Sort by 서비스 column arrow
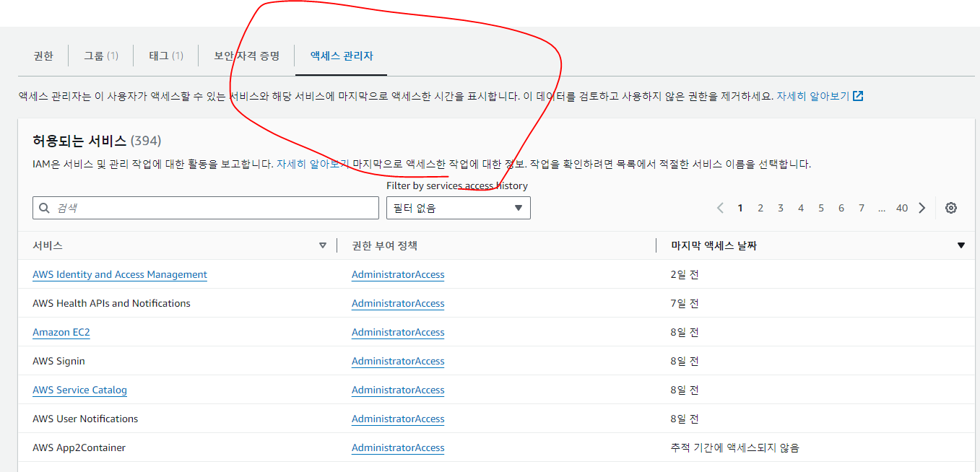This screenshot has height=472, width=980. coord(322,245)
